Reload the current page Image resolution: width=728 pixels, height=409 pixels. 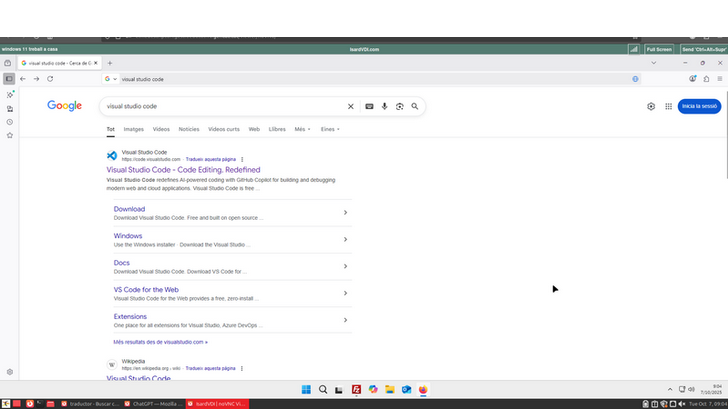[x=50, y=79]
